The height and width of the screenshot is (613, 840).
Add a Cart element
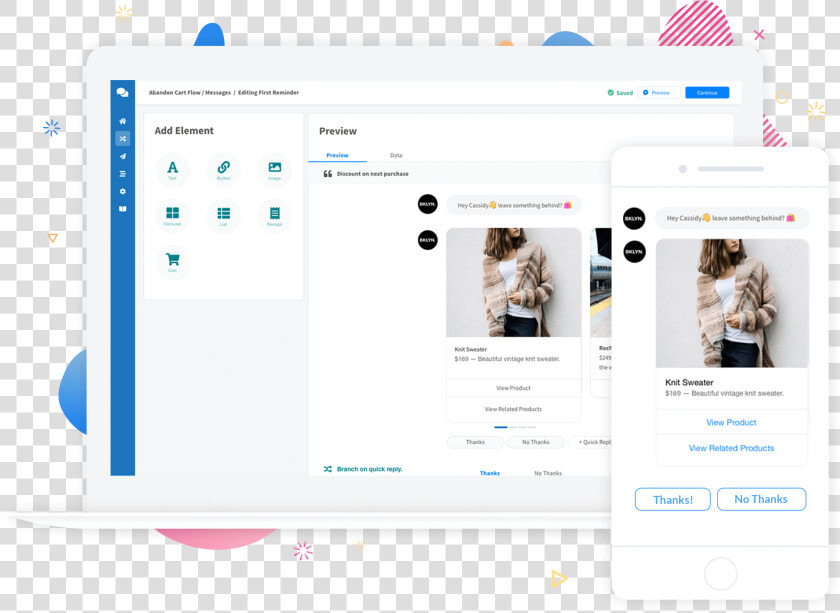pyautogui.click(x=172, y=261)
